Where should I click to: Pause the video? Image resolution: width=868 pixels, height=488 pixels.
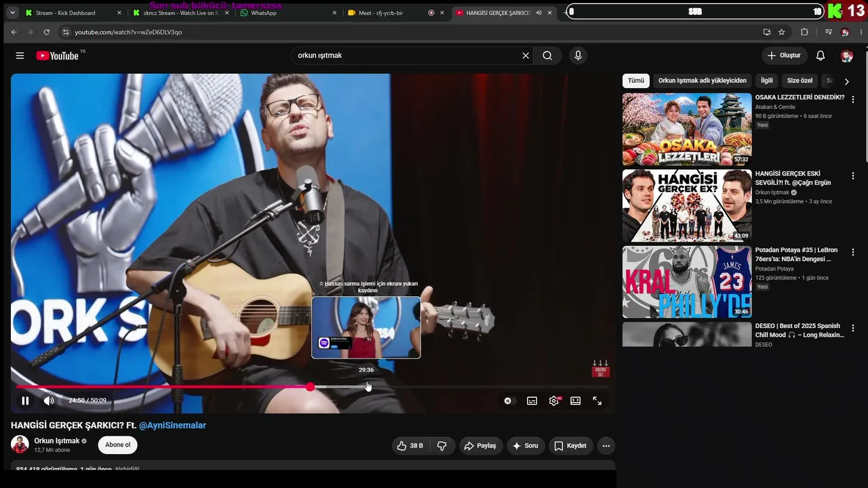point(25,401)
